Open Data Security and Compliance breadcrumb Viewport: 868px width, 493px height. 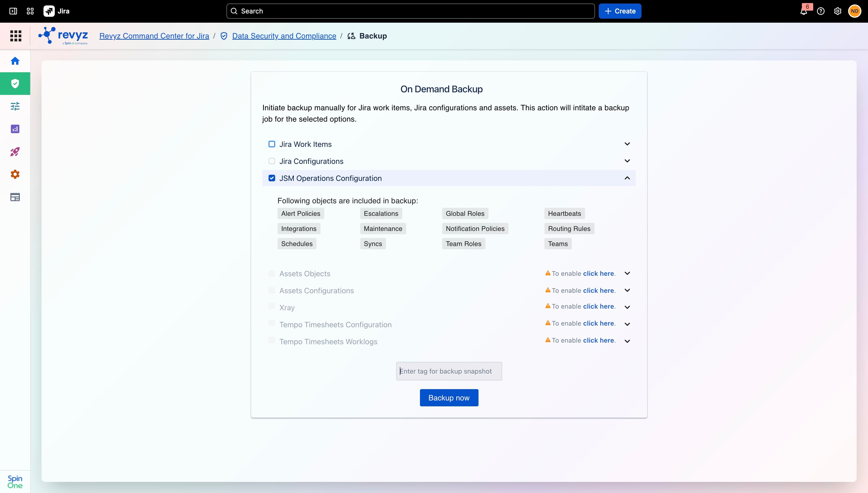click(284, 36)
